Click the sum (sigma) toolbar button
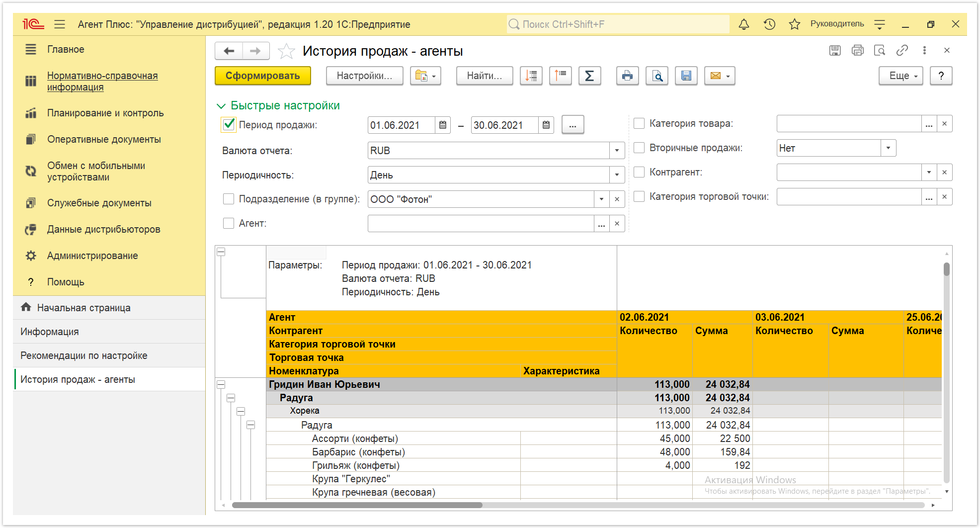Viewport: 980px width, 528px height. point(590,76)
